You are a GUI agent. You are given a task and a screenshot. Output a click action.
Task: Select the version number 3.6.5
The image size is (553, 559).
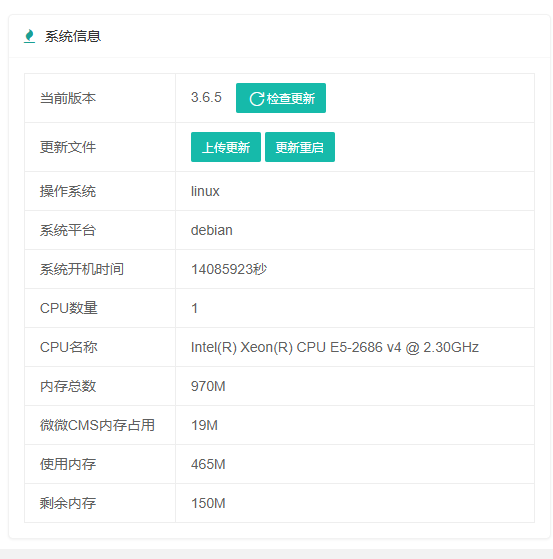(x=206, y=97)
